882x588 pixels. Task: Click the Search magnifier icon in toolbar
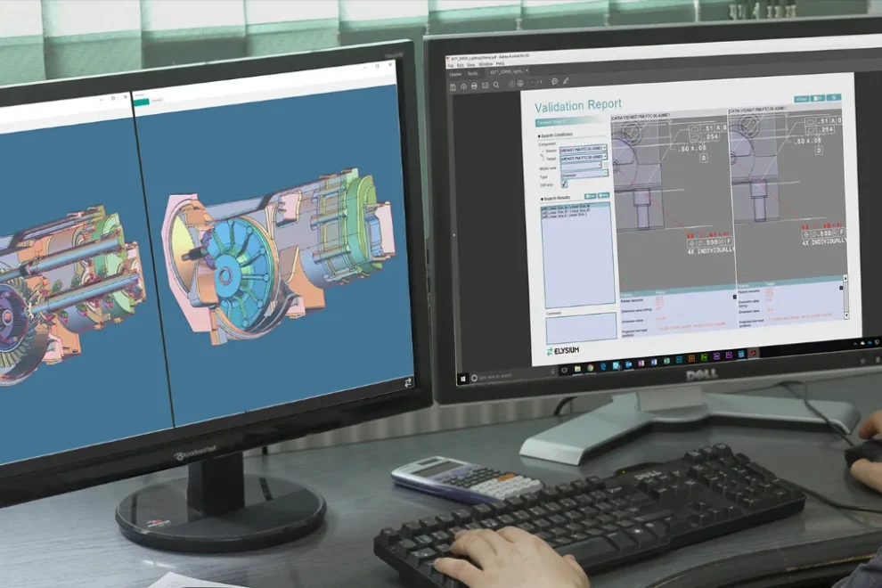click(x=494, y=86)
